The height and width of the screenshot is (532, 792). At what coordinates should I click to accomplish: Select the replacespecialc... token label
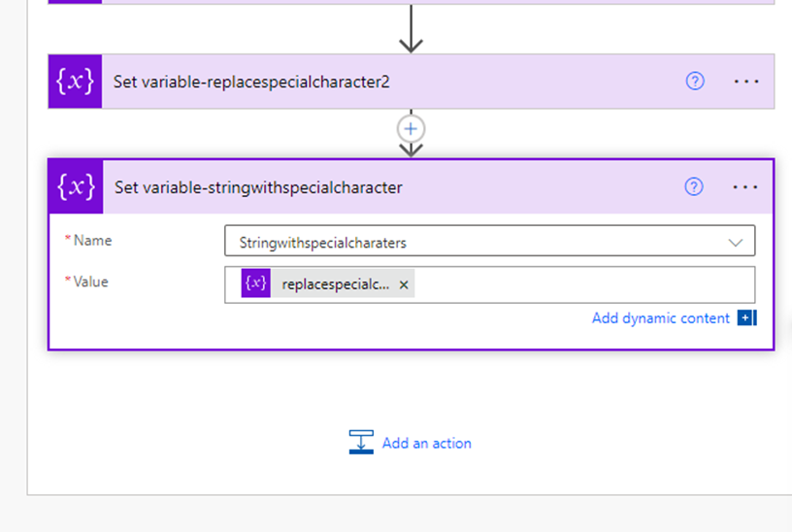[x=336, y=284]
